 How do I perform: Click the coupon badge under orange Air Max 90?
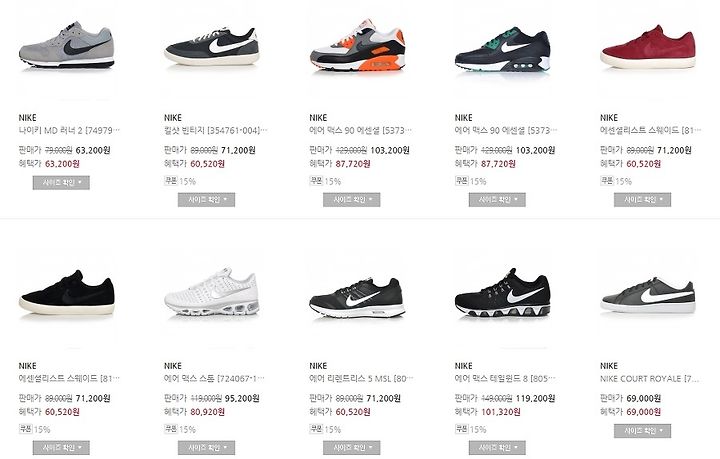316,181
